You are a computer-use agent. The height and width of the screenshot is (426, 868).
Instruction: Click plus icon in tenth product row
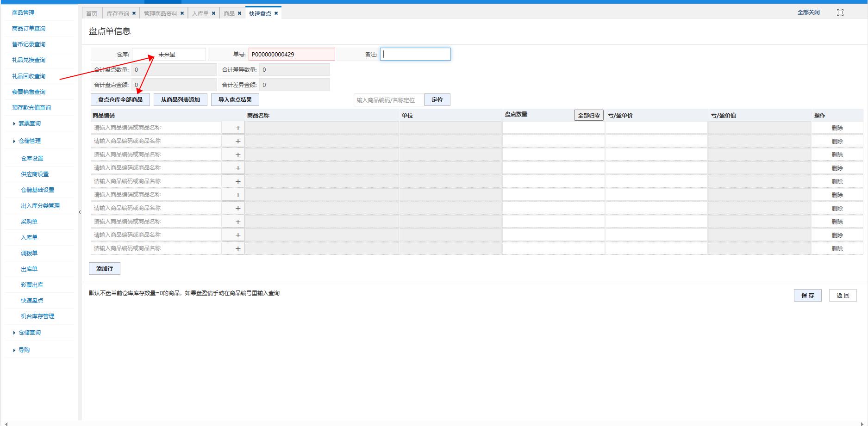238,248
